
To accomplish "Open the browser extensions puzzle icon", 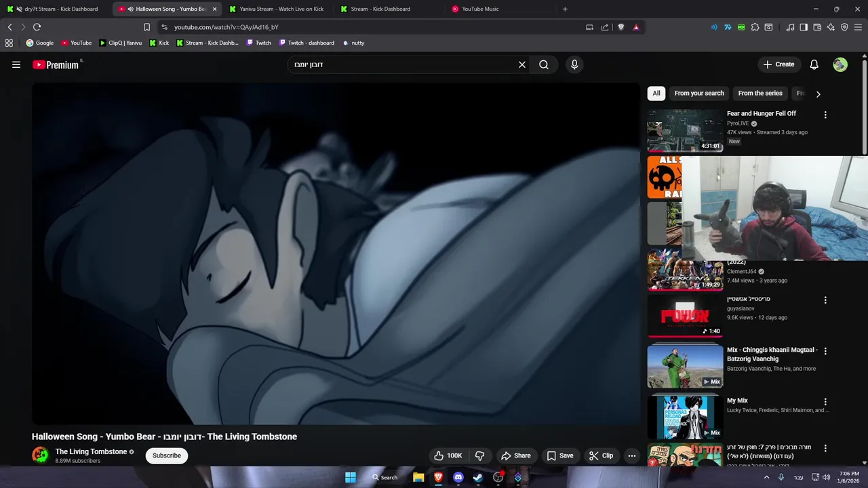I will click(755, 27).
